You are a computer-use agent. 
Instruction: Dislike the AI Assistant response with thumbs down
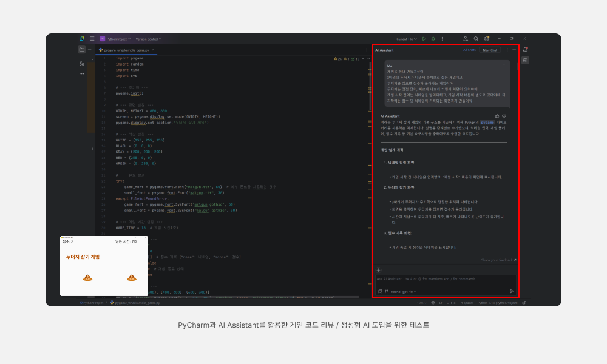(x=504, y=116)
